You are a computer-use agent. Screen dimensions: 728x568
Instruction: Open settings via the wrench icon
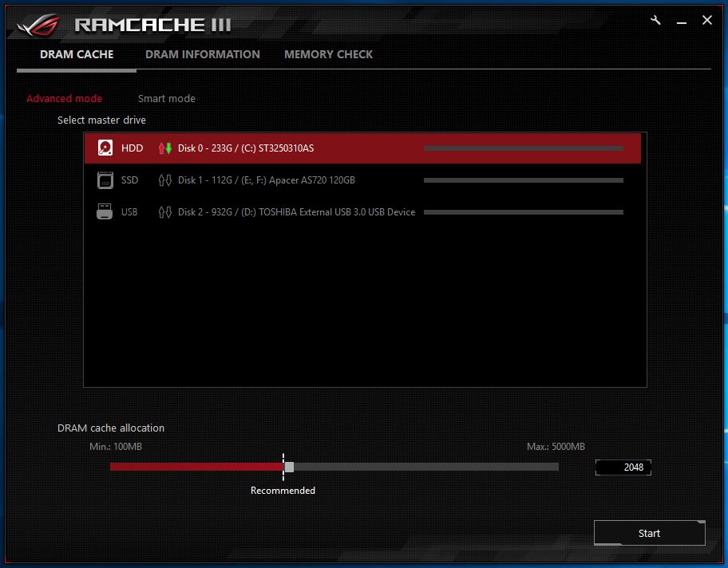(655, 21)
